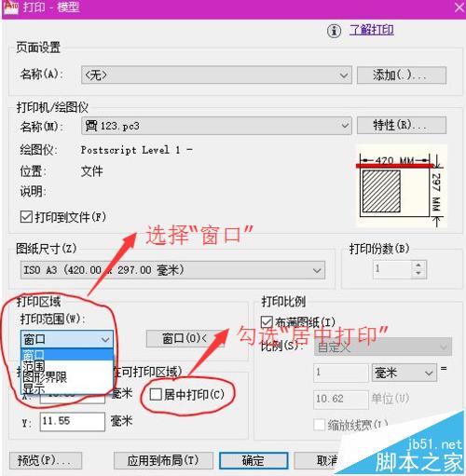This screenshot has height=476, width=466.
Task: Close the 打印 dialog window
Action: (459, 7)
